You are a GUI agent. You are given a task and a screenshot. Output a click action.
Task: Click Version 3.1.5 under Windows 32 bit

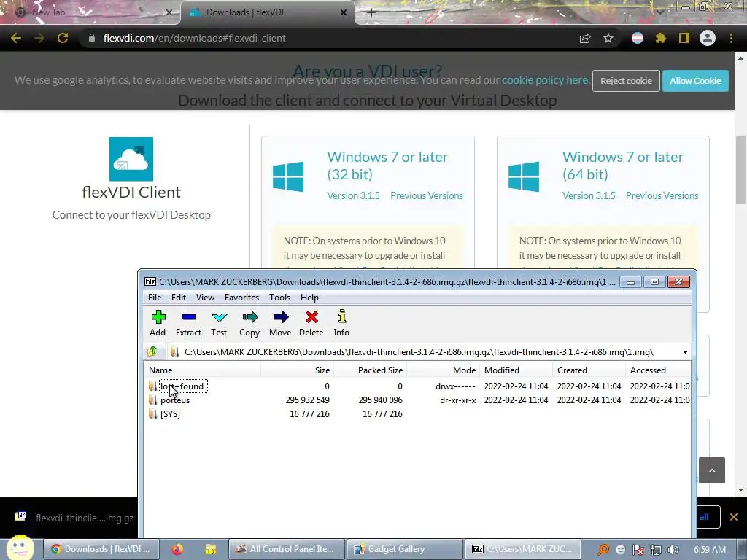tap(354, 195)
